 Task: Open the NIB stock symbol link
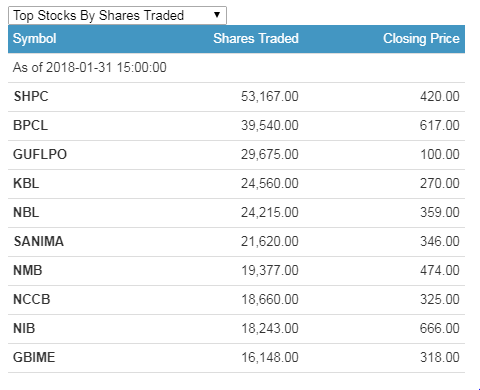[x=24, y=329]
